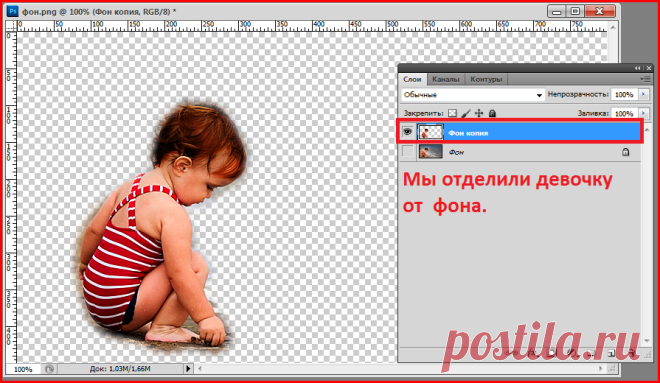Switch to the Каналы tab
660x383 pixels.
pyautogui.click(x=446, y=79)
